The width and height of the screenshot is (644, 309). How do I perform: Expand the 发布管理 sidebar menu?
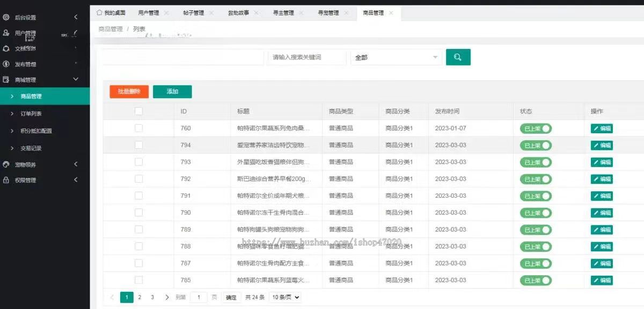pyautogui.click(x=76, y=63)
